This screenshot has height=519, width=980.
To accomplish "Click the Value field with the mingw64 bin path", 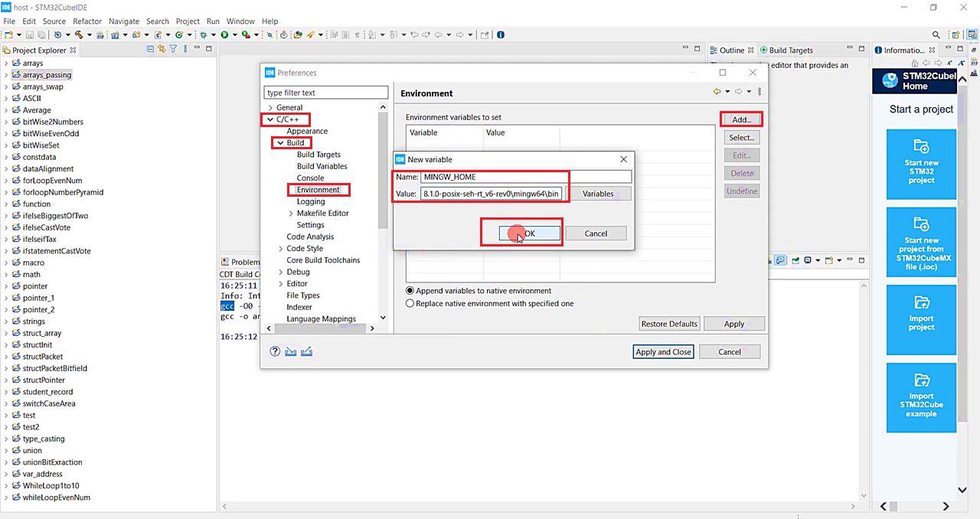I will click(x=492, y=194).
